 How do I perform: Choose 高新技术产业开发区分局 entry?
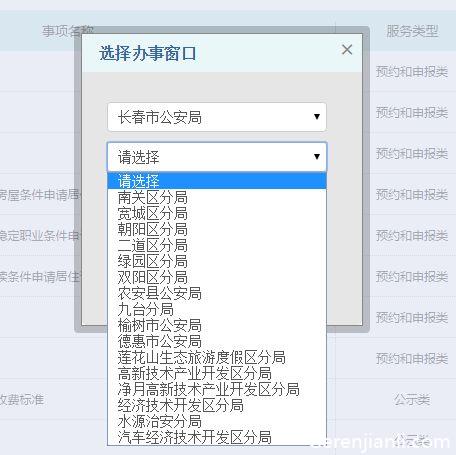(217, 373)
